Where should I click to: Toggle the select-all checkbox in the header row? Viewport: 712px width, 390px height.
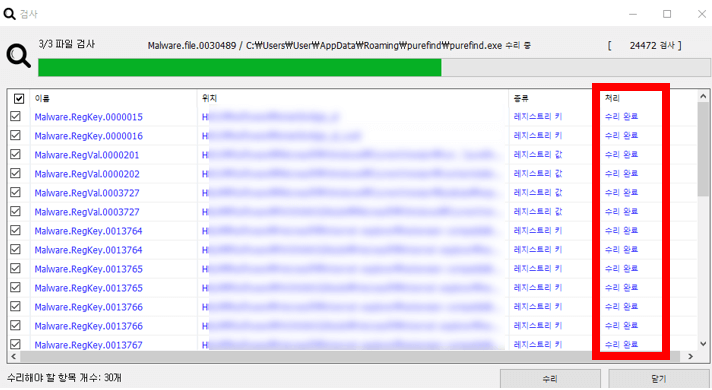coord(19,99)
